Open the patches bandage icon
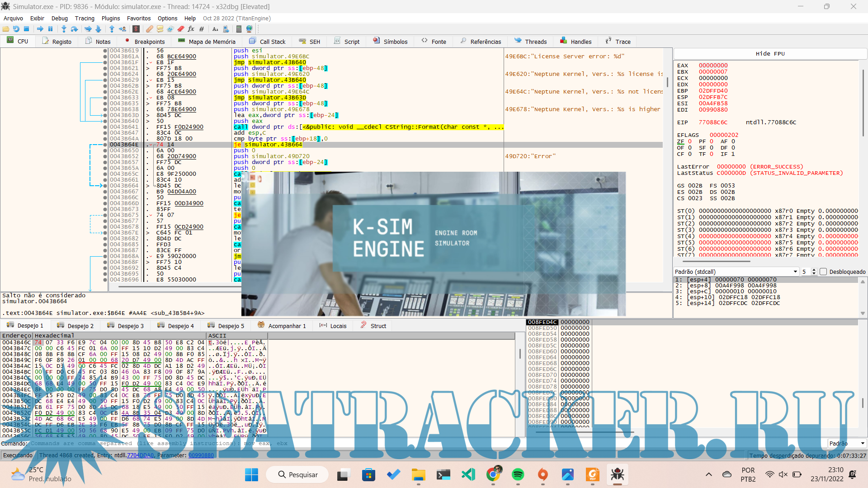 (149, 29)
